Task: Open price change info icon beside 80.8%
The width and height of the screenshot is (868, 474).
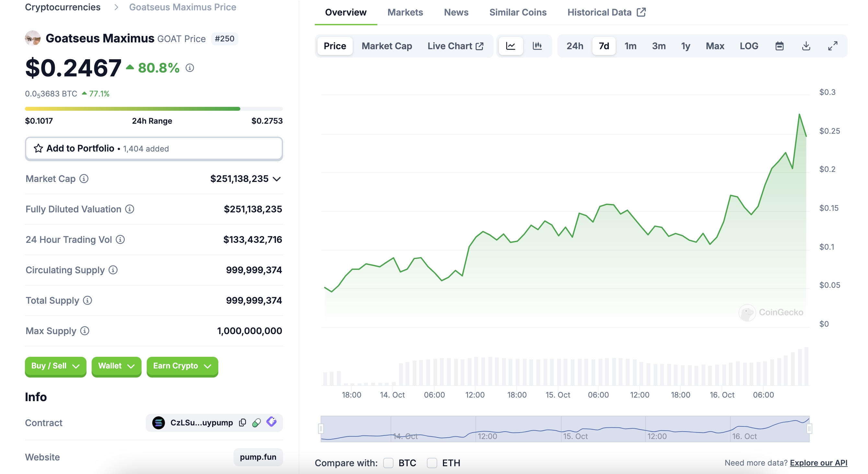Action: point(190,68)
